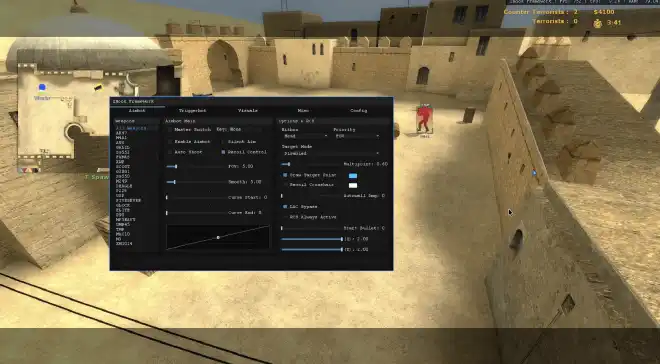Click the Start Bullet slider
660x364 pixels.
[x=311, y=228]
